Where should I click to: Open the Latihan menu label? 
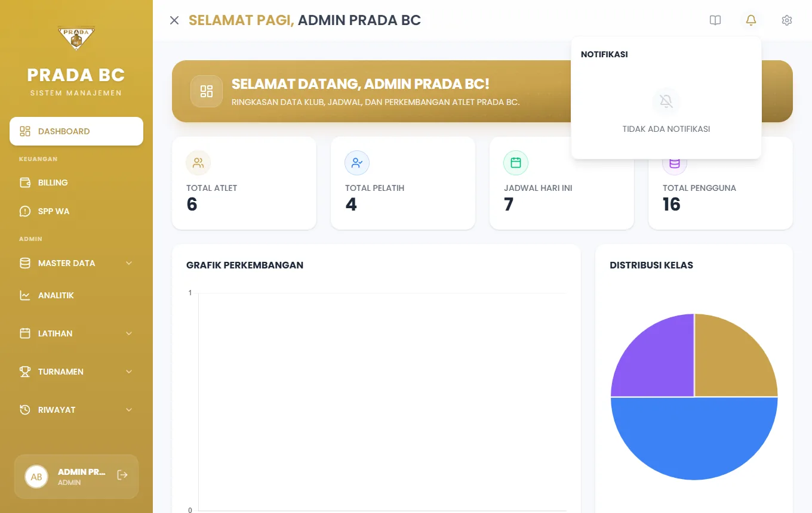click(56, 333)
